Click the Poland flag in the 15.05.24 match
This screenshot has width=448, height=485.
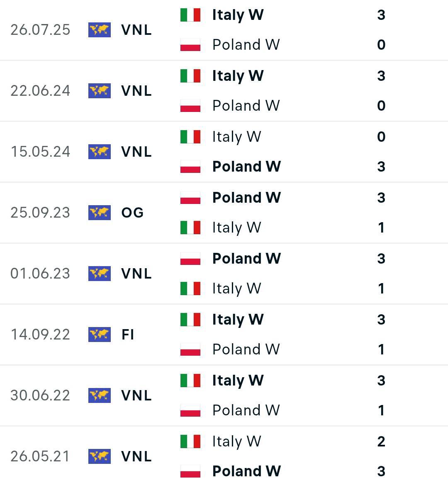tap(190, 167)
